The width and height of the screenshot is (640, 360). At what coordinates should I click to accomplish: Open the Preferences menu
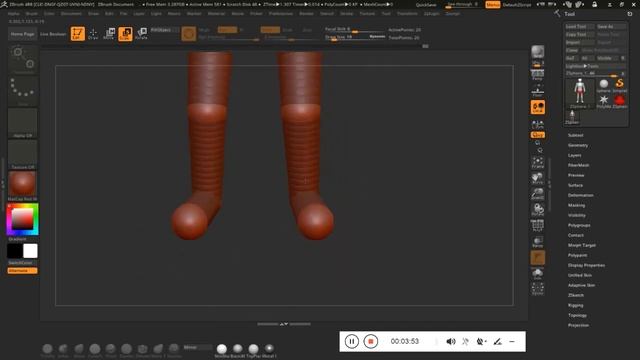coord(281,13)
